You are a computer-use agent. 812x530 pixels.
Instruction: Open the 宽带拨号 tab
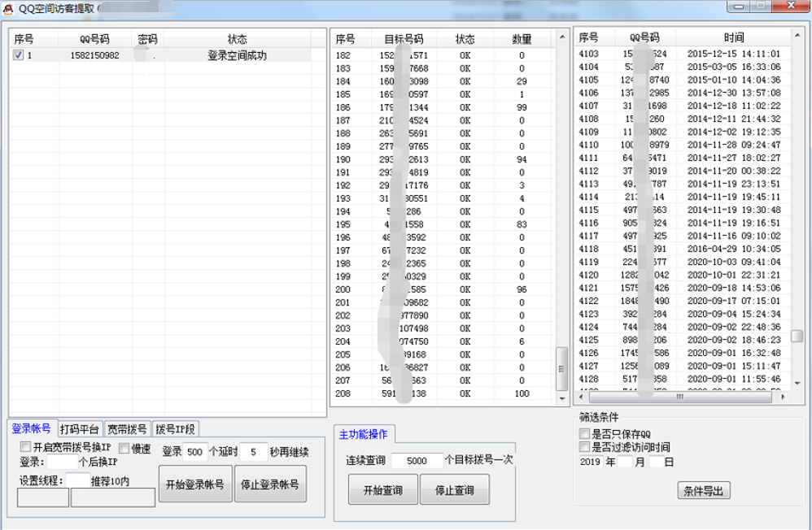127,429
